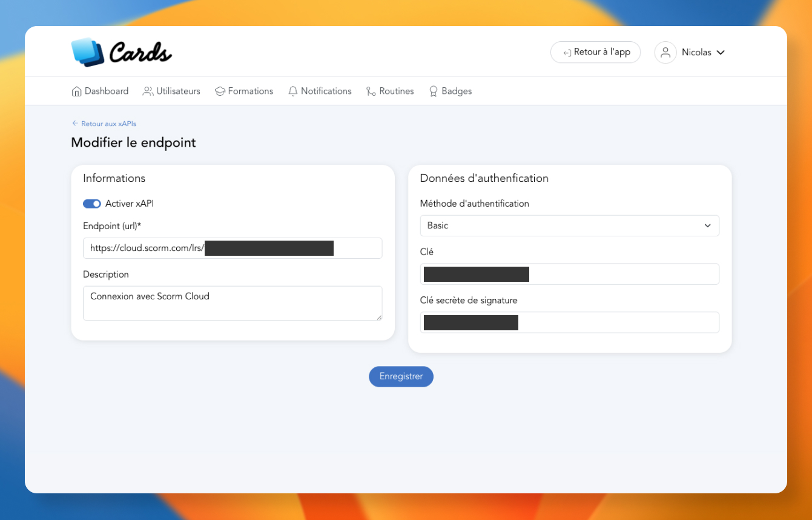Click the Badges award icon
The image size is (812, 520).
tap(434, 92)
